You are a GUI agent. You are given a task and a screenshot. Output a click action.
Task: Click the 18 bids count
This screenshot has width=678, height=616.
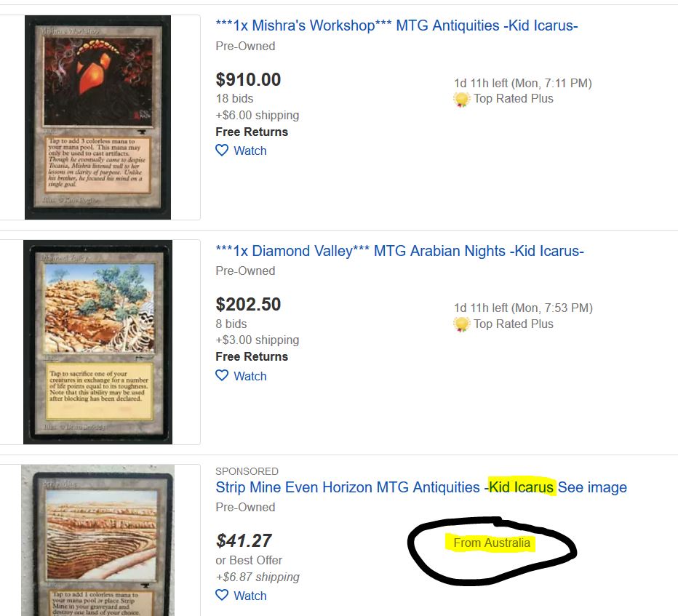click(234, 99)
